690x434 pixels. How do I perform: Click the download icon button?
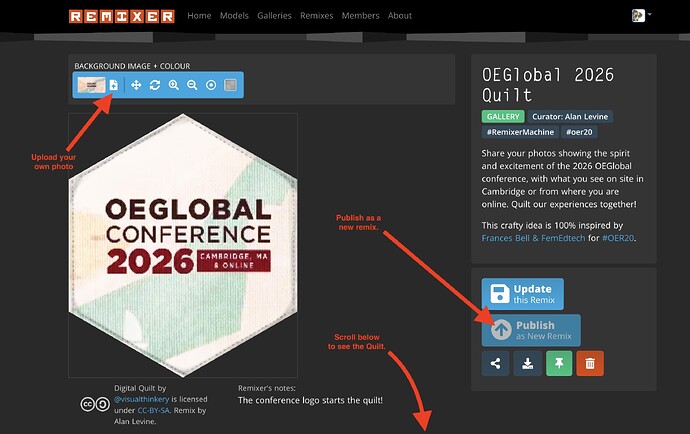(528, 364)
